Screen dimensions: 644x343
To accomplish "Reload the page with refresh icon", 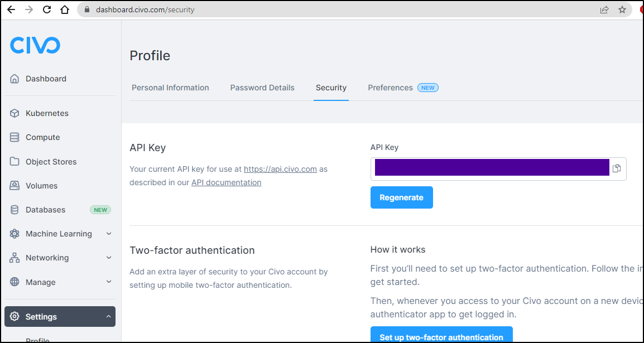I will coord(47,10).
